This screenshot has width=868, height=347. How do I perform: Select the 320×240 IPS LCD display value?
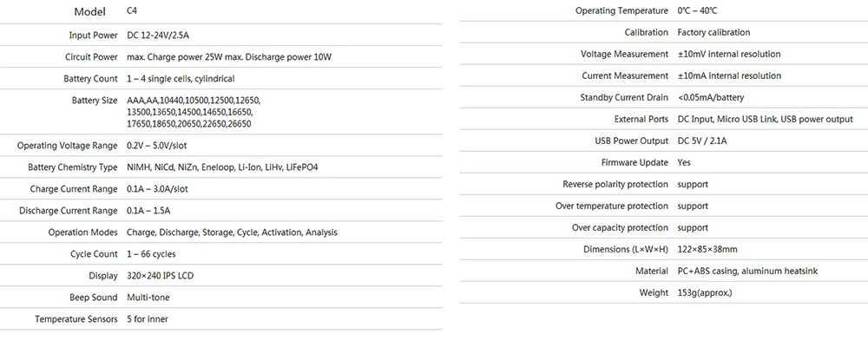click(160, 276)
